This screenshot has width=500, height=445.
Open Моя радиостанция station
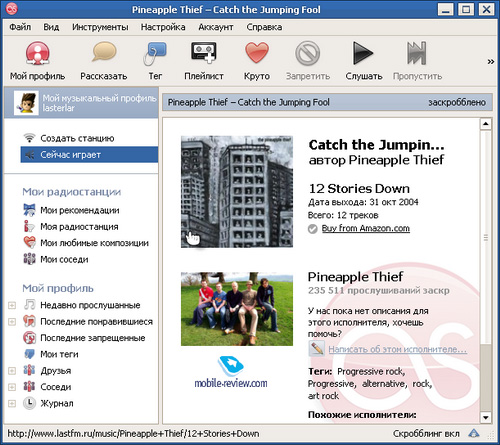click(x=79, y=227)
